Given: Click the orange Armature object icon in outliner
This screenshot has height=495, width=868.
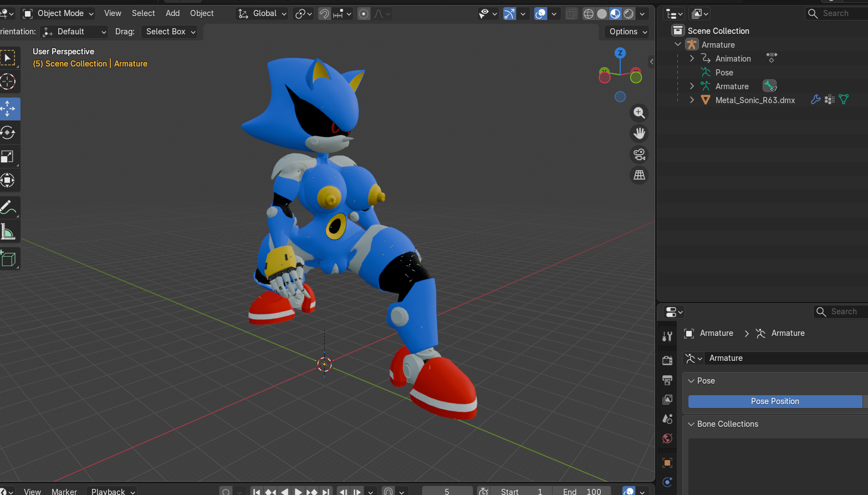Looking at the screenshot, I should click(x=692, y=44).
